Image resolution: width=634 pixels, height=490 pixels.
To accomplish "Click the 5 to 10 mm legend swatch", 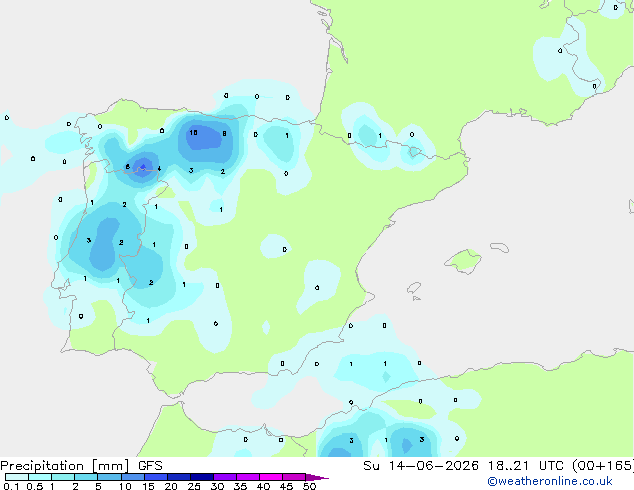I will 109,477.
